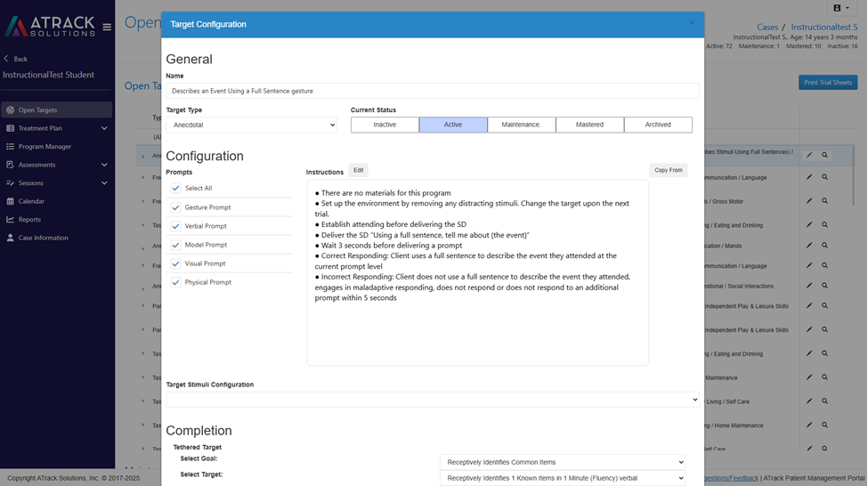Click the Program Manager list icon
Viewport: 868px width, 486px height.
[10, 146]
